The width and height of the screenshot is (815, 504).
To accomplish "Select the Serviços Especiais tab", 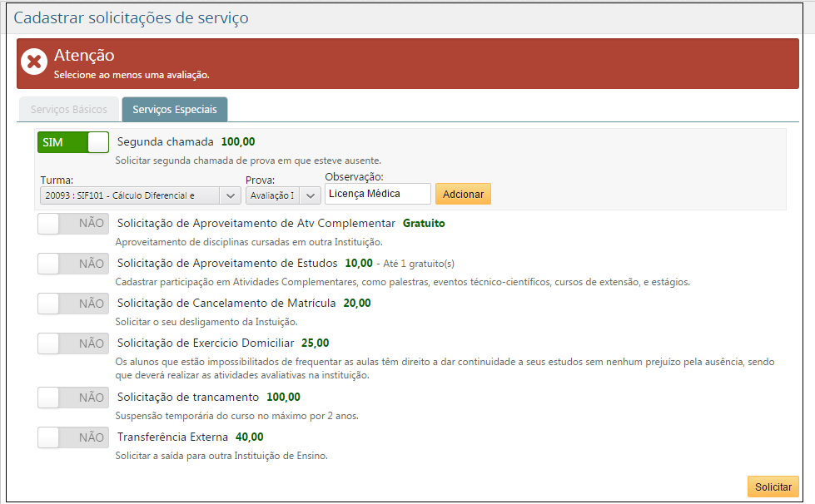I will 174,110.
